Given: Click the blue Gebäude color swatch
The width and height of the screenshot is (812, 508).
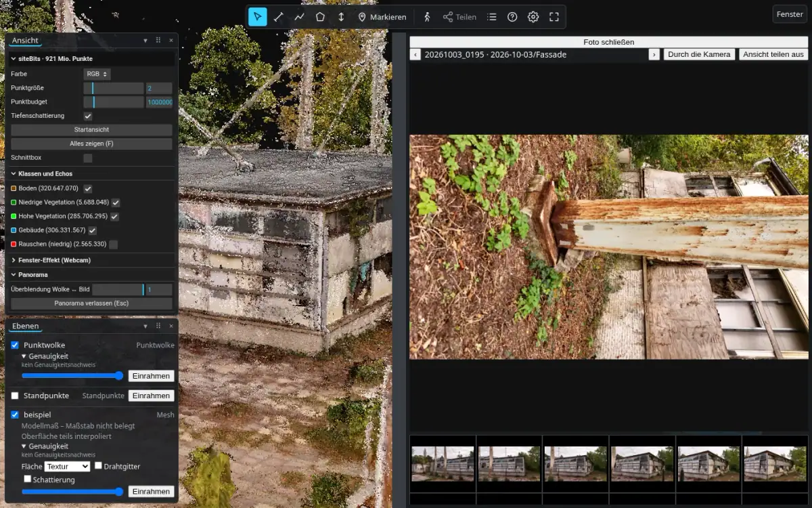Looking at the screenshot, I should (14, 230).
